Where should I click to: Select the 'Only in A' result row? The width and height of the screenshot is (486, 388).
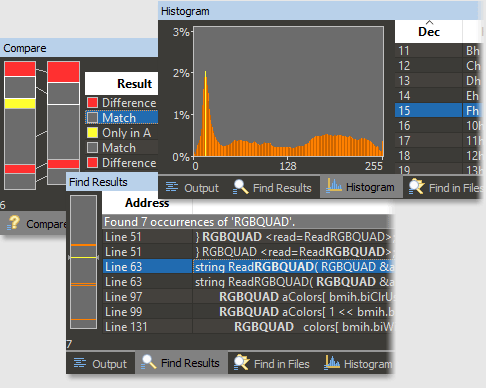click(122, 133)
